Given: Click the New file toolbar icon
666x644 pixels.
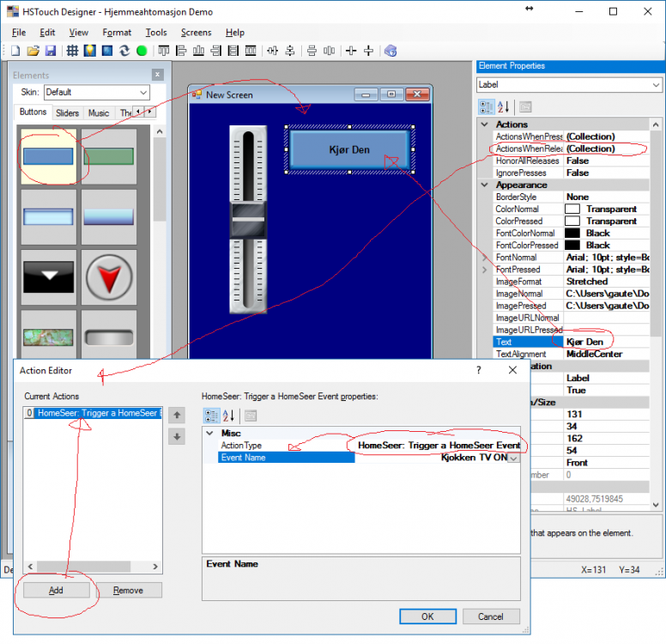Looking at the screenshot, I should coord(15,51).
